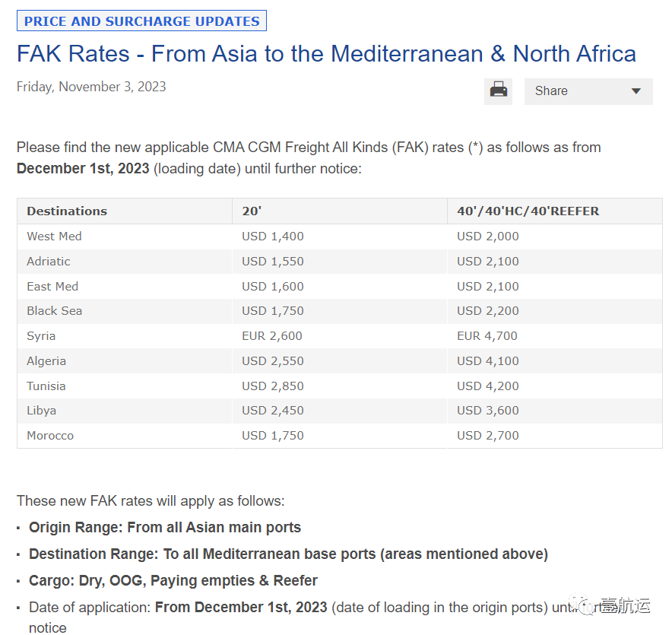
Task: Expand the Share dropdown arrow
Action: (636, 91)
